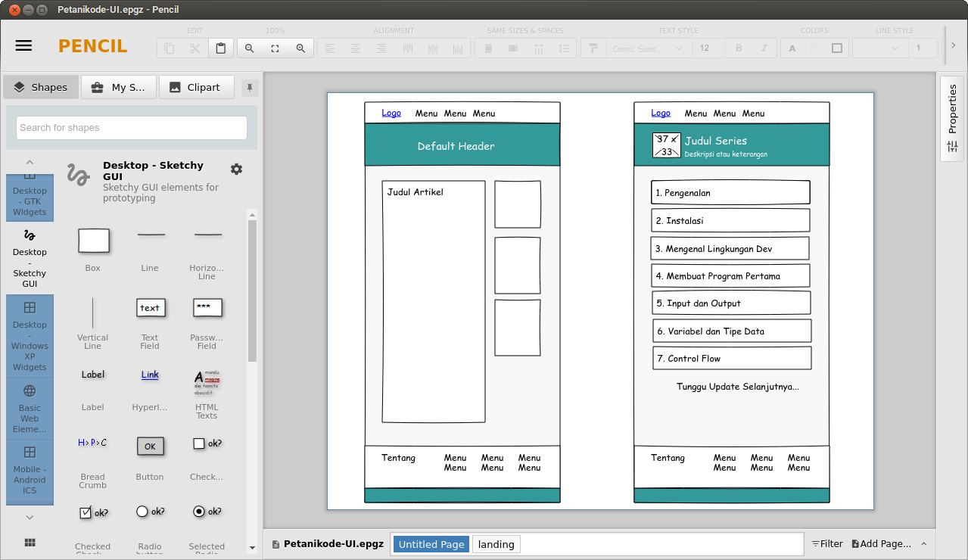Select the Checked Checkbox shape
The image size is (968, 560).
pyautogui.click(x=92, y=512)
